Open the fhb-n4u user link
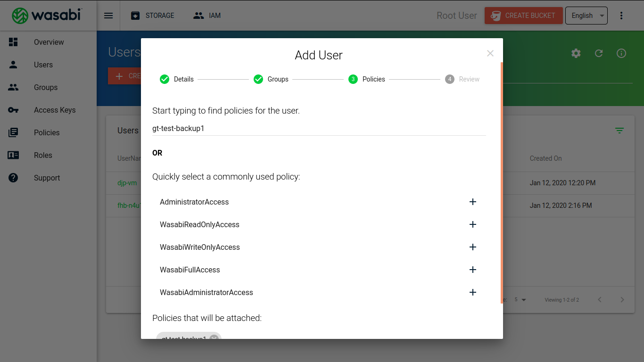This screenshot has width=644, height=362. click(x=129, y=206)
